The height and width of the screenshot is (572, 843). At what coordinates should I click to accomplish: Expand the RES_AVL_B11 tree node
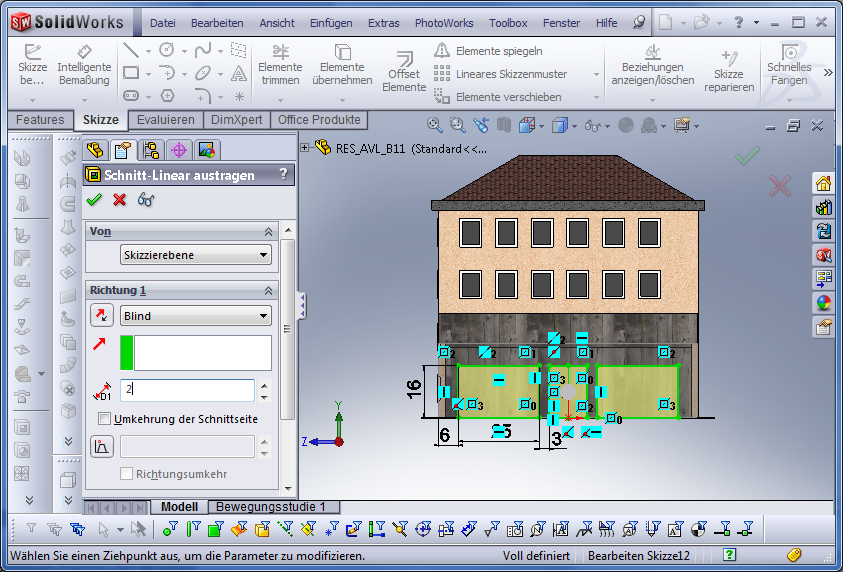click(305, 148)
